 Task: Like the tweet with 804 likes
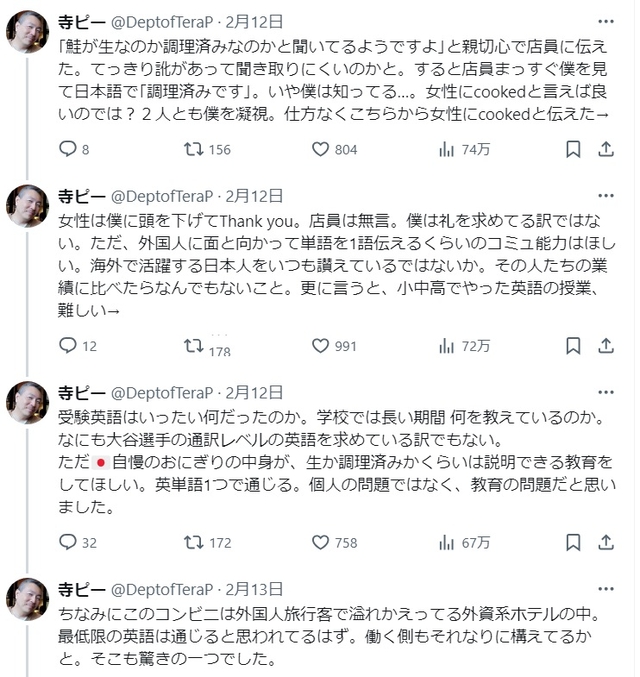tap(321, 150)
